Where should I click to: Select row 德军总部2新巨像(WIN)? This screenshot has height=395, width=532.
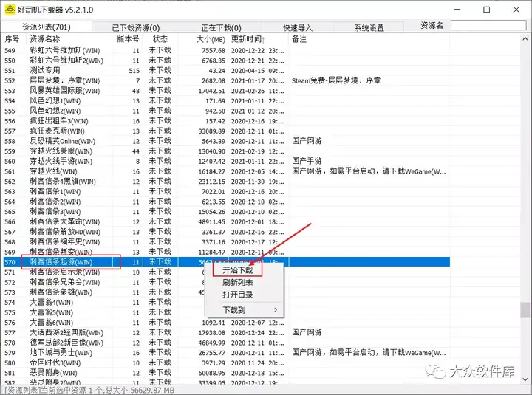click(227, 343)
